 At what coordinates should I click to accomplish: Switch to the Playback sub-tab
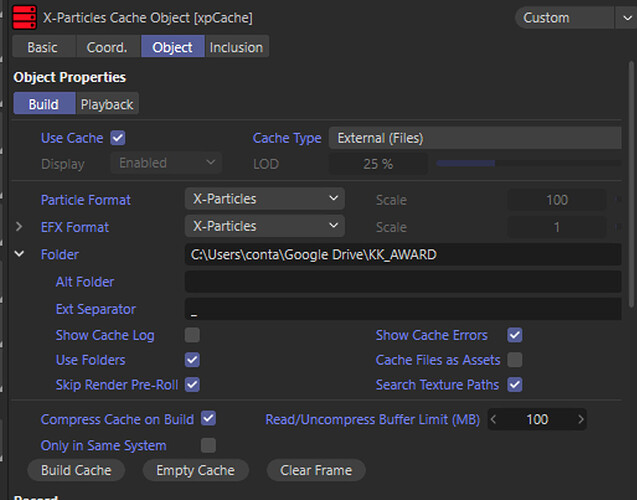click(107, 104)
